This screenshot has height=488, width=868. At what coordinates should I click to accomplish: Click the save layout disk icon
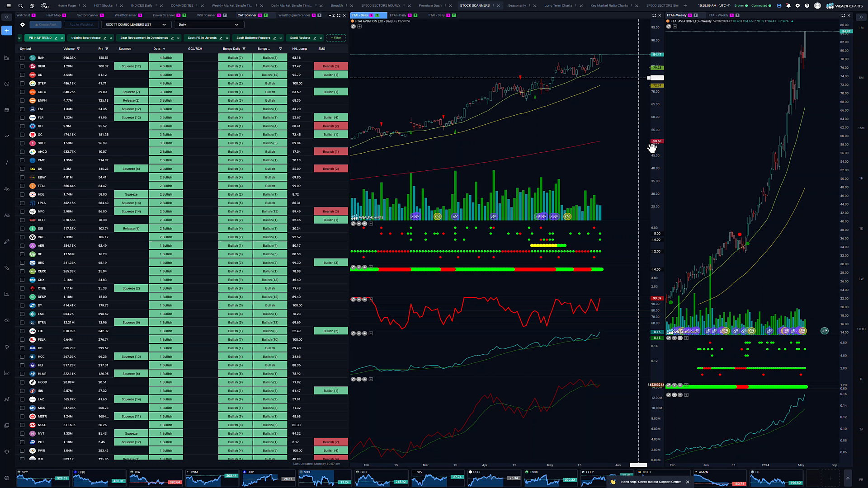[x=779, y=6]
